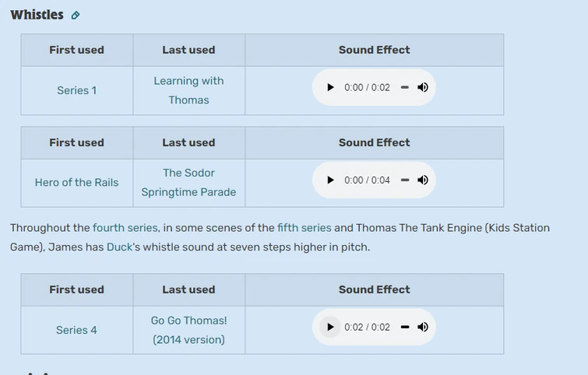Click the Hero of the Rails audio seek bar
This screenshot has height=375, width=588.
click(x=404, y=180)
